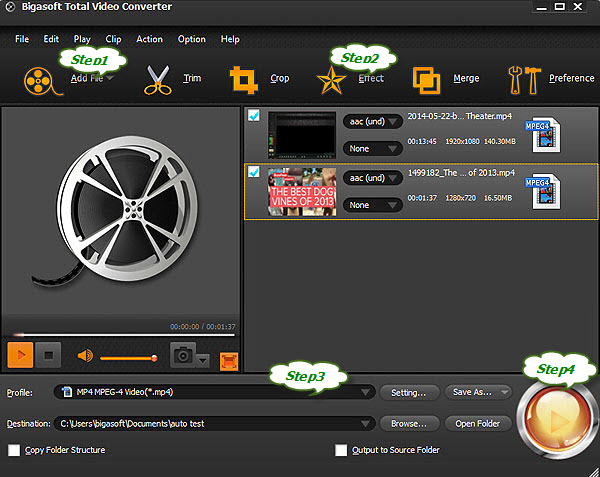Click the Bigasoft app logo in title bar
Viewport: 600px width, 477px height.
10,7
